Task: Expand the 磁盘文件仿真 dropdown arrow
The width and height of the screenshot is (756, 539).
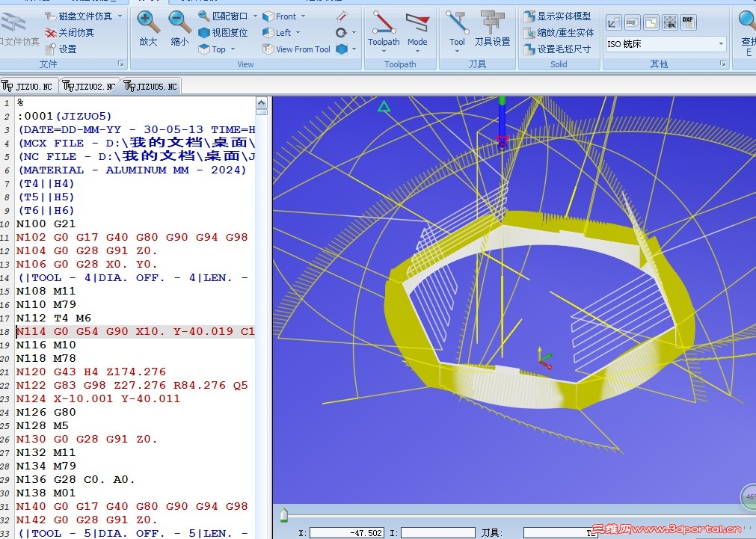Action: [120, 16]
